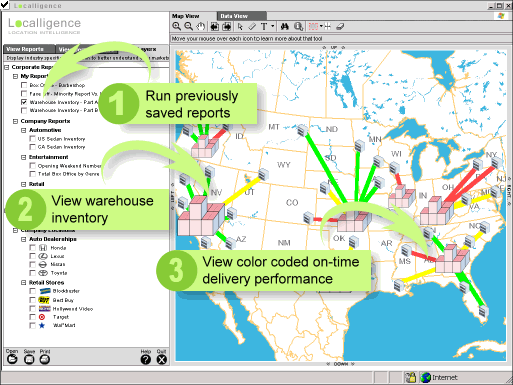Go to previous map extent arrow

point(215,26)
